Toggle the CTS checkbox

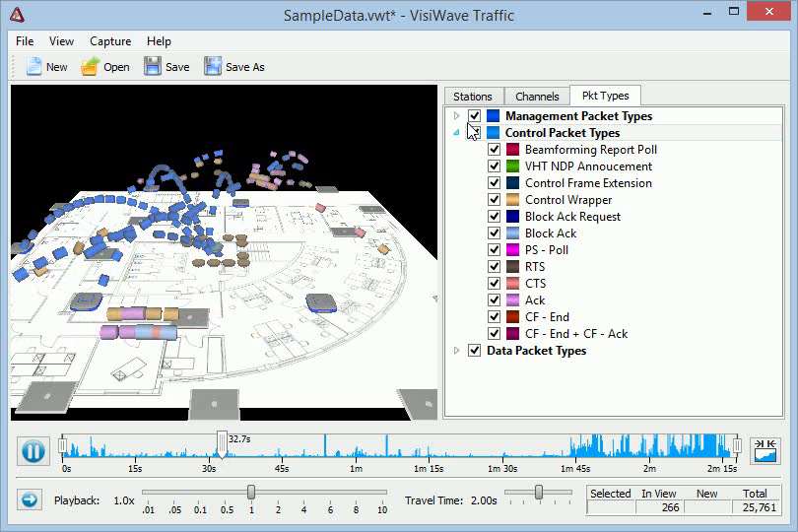tap(494, 283)
